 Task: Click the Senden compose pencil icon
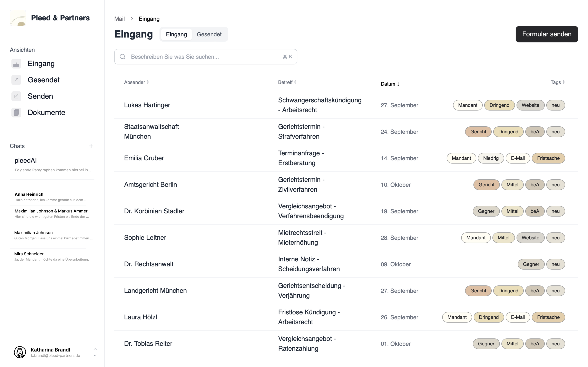click(x=16, y=96)
